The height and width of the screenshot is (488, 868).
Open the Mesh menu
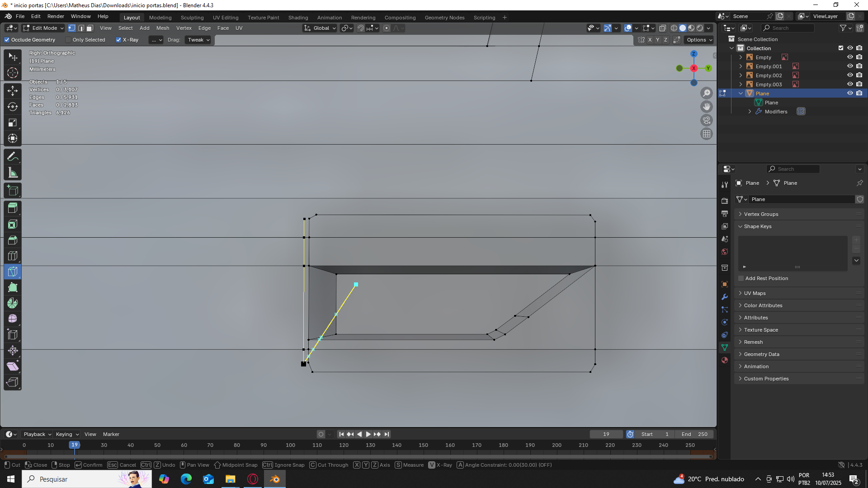click(163, 28)
